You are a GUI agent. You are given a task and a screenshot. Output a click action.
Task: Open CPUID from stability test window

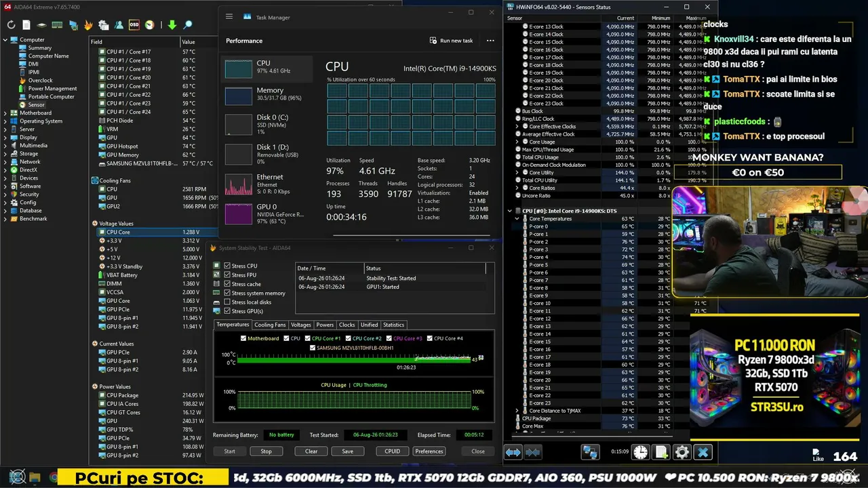[x=393, y=451]
